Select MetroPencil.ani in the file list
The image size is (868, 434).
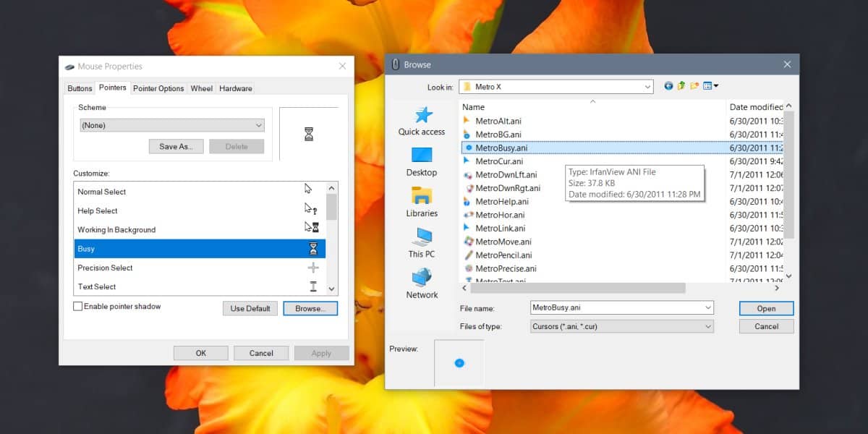click(508, 255)
